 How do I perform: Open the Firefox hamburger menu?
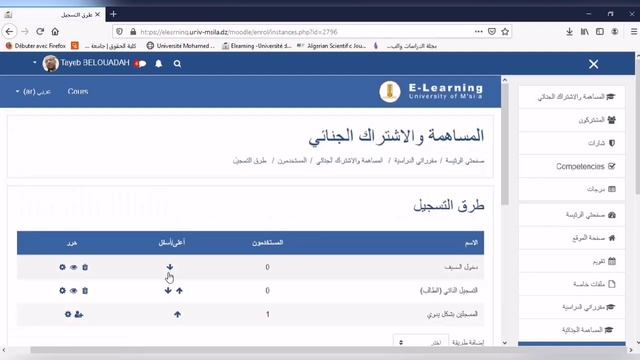coord(634,31)
